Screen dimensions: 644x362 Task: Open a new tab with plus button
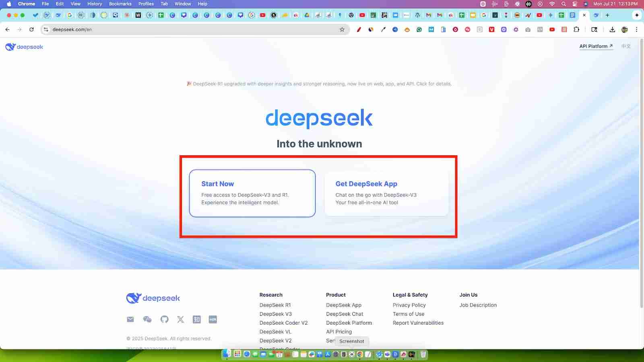click(x=607, y=15)
